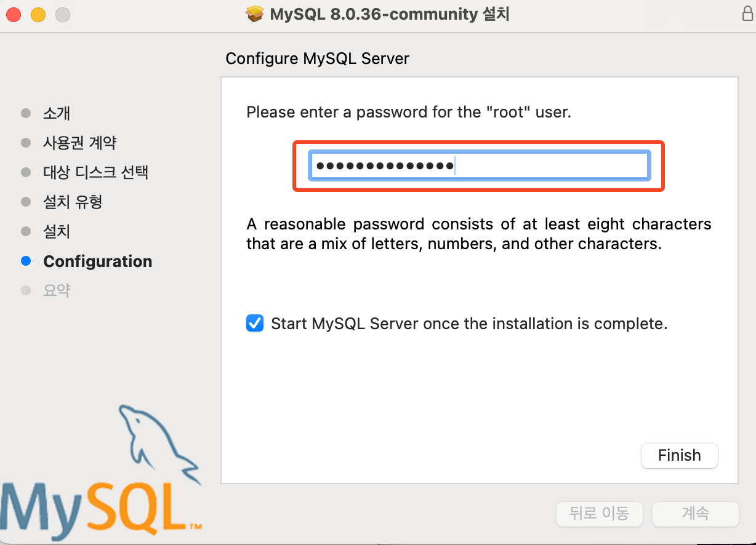The image size is (756, 545).
Task: Click the blue bullet next to Configuration
Action: coord(26,261)
